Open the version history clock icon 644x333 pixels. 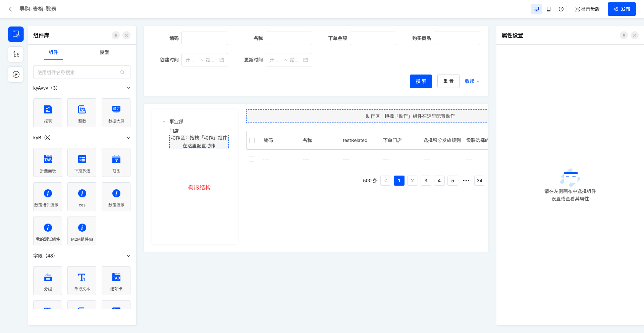coord(561,9)
